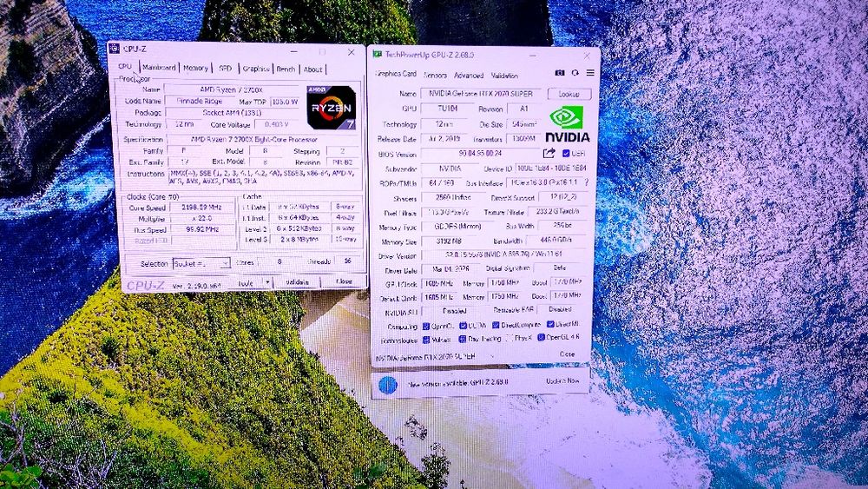Click the Ryzen 7 logo in CPU-Z
Screen dimensions: 868x489
331,108
